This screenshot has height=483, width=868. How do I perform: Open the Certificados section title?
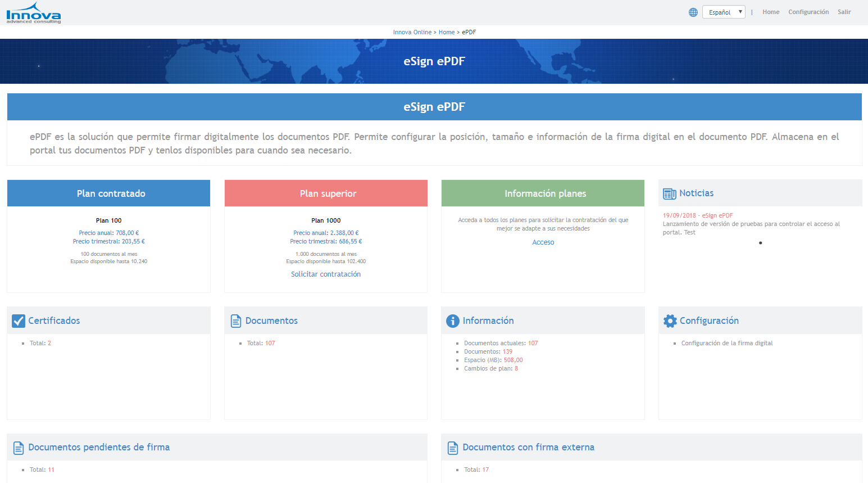54,321
